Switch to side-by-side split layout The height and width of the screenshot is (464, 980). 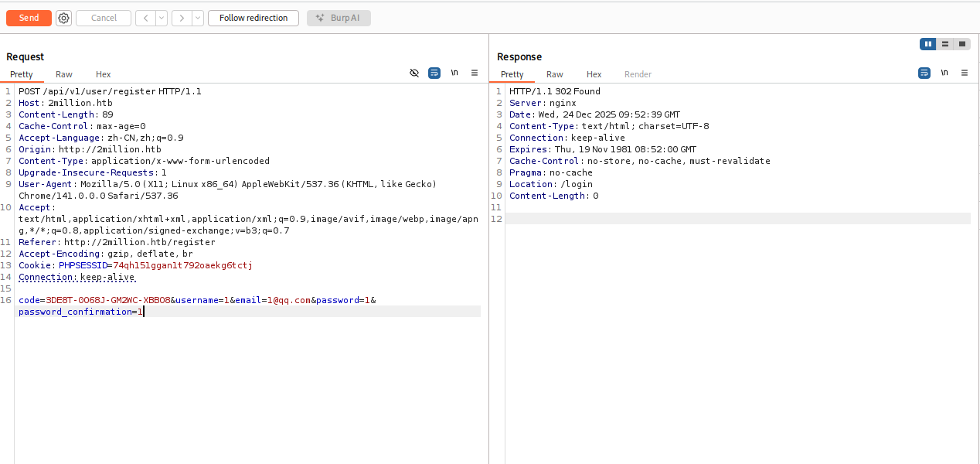click(x=928, y=44)
